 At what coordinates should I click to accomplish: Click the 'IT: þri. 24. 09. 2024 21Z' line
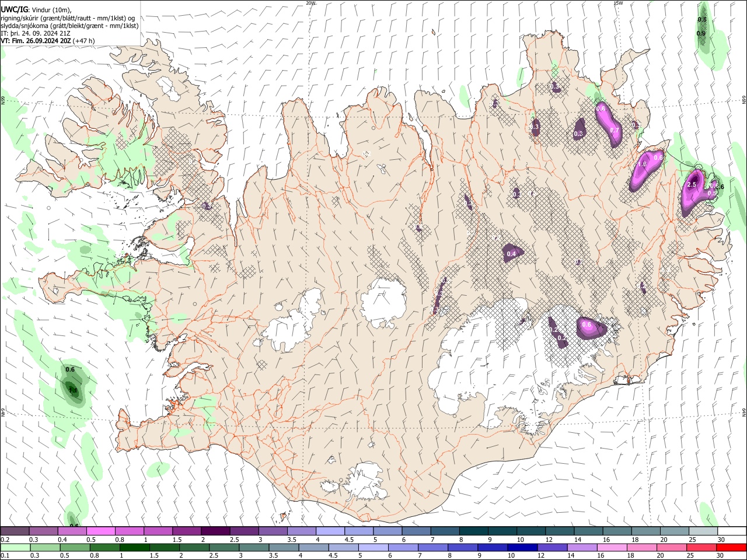35,33
